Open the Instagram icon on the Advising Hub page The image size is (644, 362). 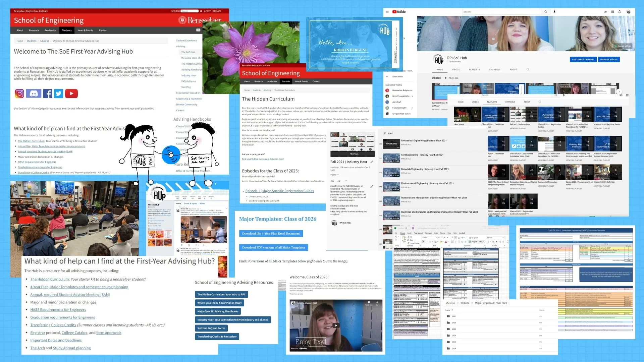pos(19,94)
